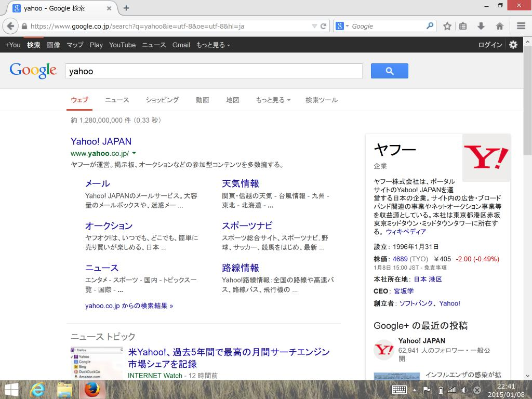Image resolution: width=532 pixels, height=399 pixels.
Task: Click the Google logo
Action: pos(33,71)
